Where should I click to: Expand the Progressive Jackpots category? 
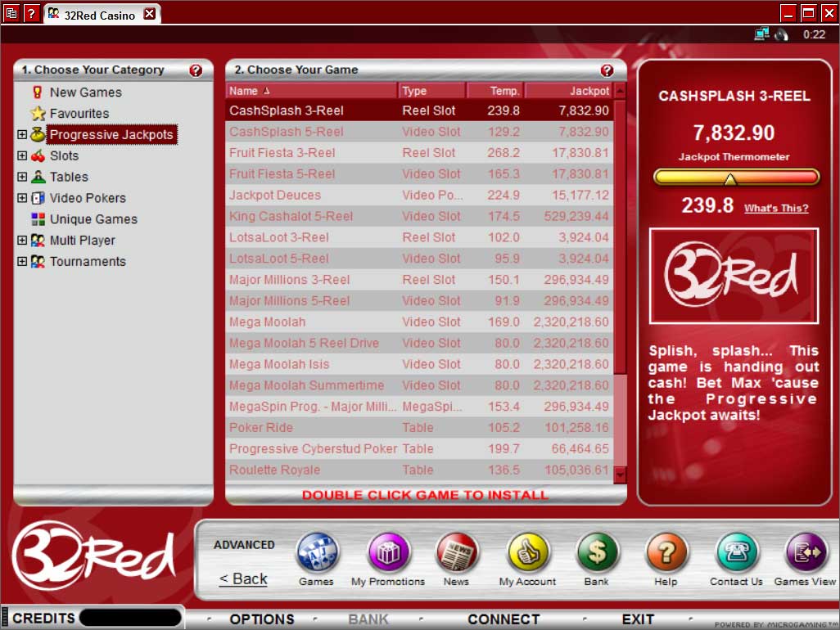pyautogui.click(x=22, y=134)
